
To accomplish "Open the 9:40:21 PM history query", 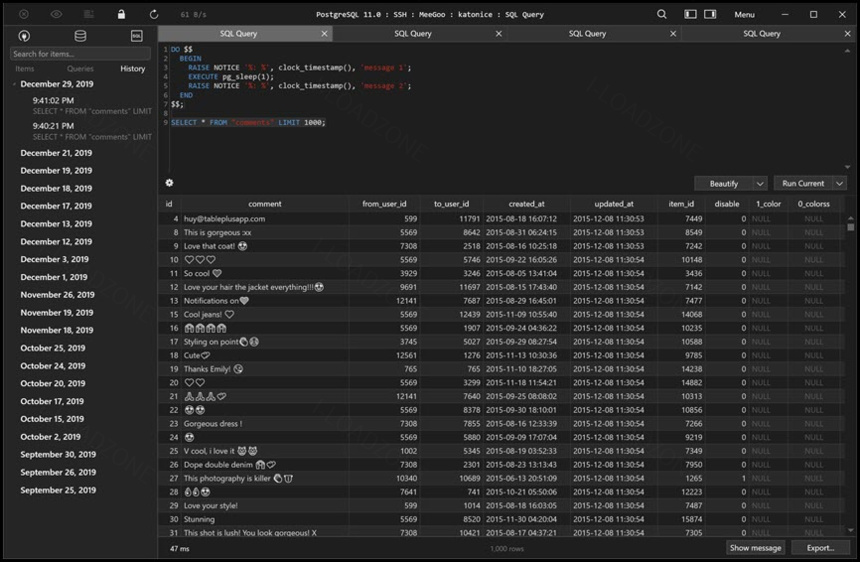I will 92,131.
